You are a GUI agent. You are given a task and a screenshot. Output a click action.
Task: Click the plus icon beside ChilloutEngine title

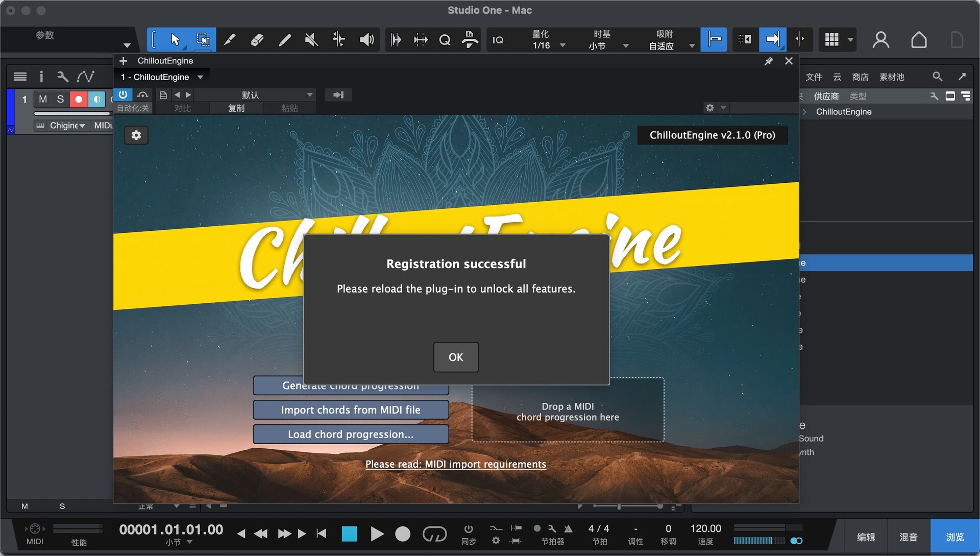123,61
